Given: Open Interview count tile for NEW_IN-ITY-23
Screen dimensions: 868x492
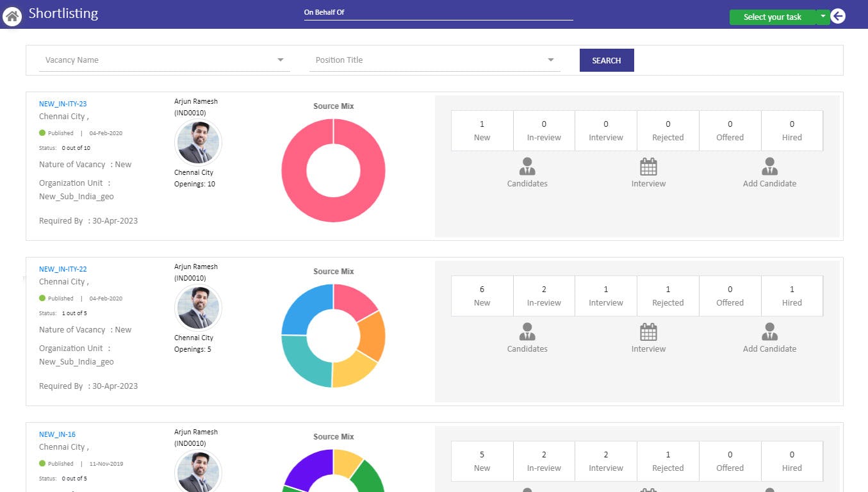Looking at the screenshot, I should [x=606, y=131].
